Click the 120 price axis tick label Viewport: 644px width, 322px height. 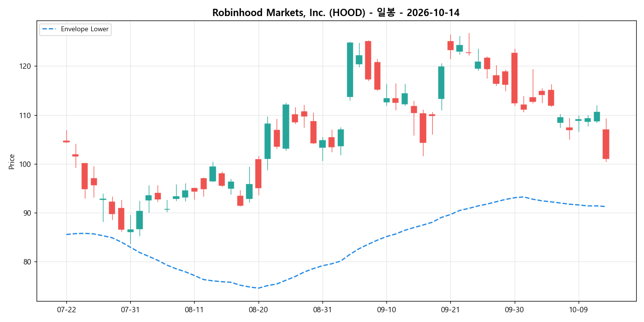[26, 66]
